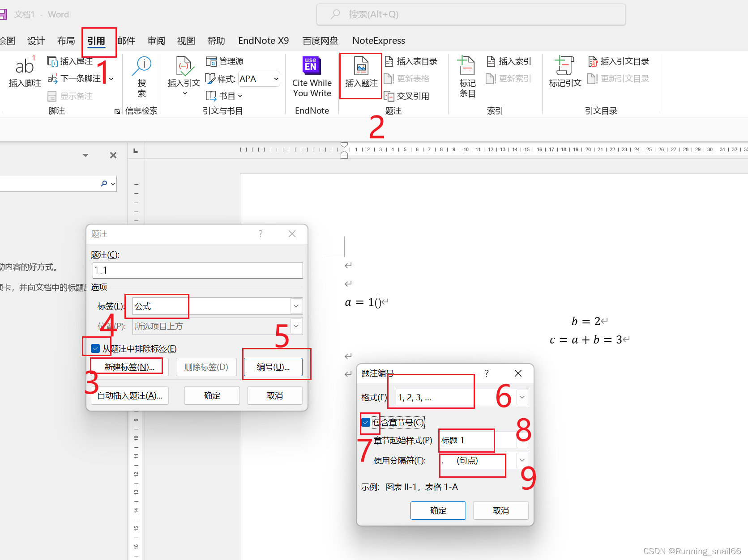This screenshot has height=560, width=748.
Task: Click the help question mark in 题注 dialog
Action: point(261,234)
